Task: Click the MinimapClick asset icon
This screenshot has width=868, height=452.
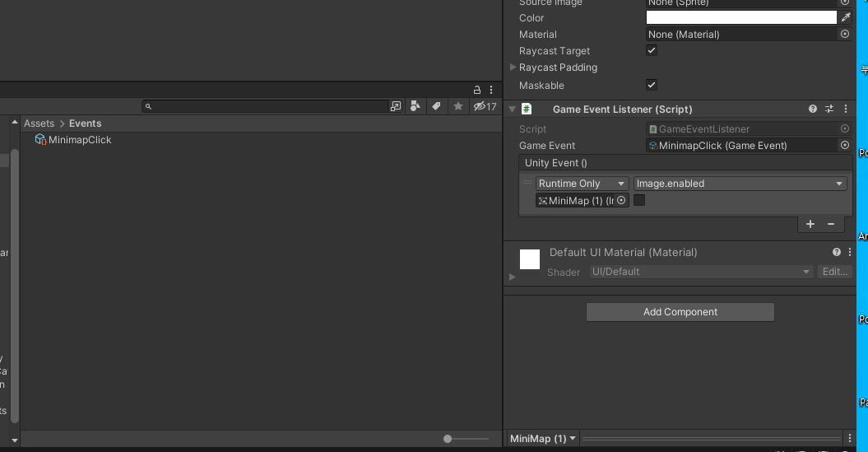Action: tap(40, 140)
